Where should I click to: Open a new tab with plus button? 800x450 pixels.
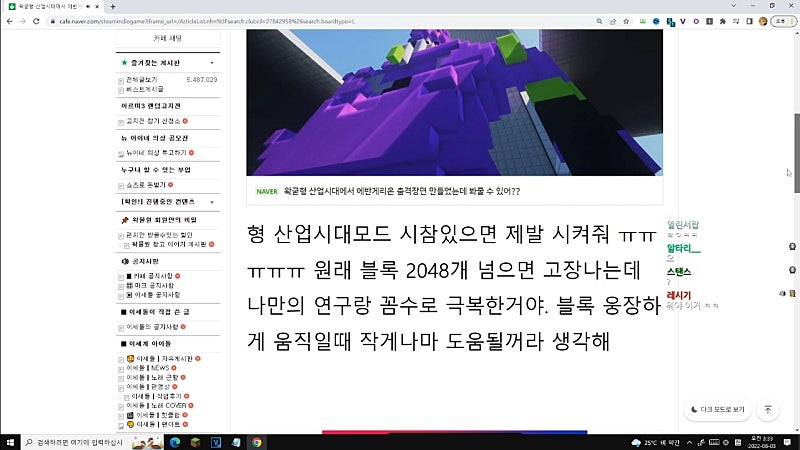coord(113,7)
